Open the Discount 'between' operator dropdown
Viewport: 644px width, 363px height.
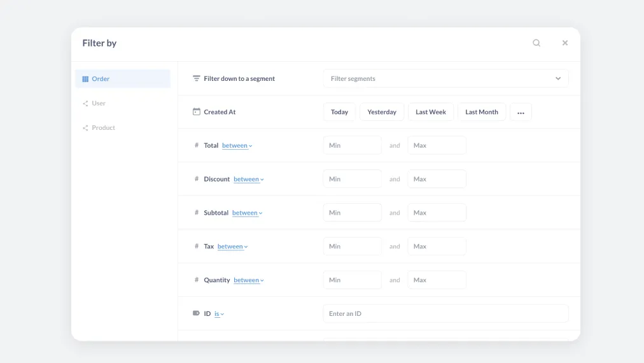pyautogui.click(x=248, y=180)
